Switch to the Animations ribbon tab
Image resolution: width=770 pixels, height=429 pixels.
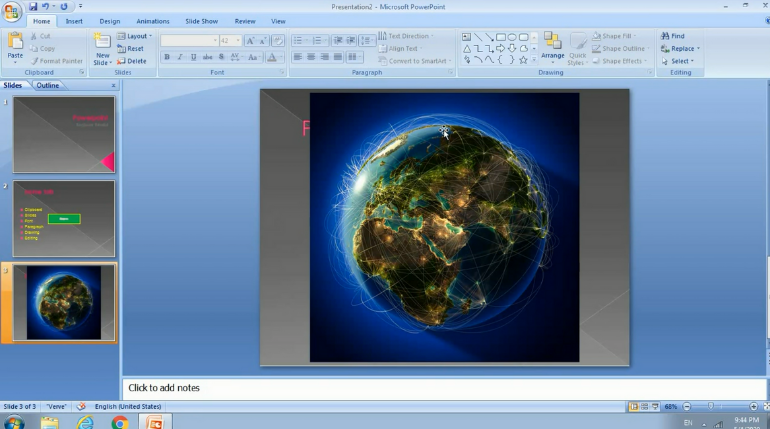point(153,21)
